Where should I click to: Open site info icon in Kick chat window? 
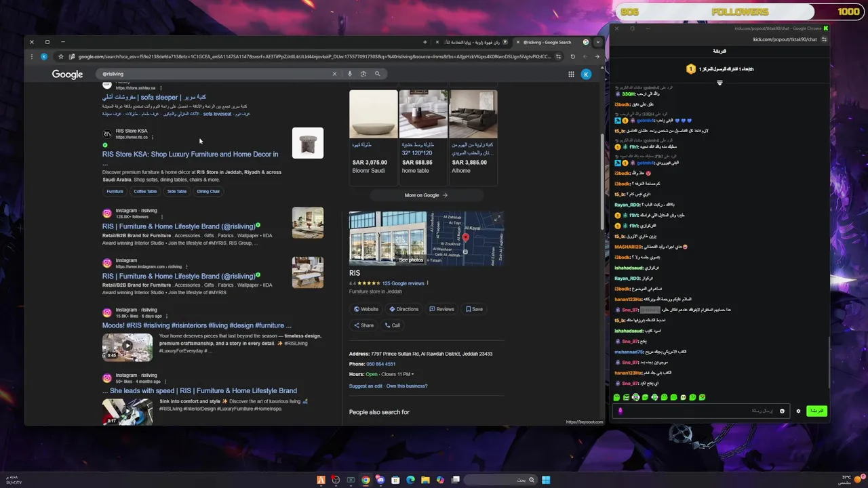825,39
